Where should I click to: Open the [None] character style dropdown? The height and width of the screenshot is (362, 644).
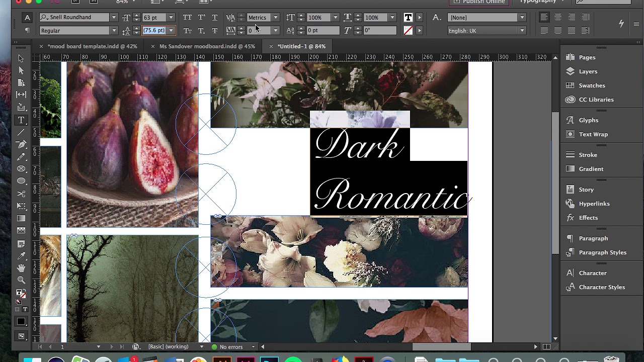(x=522, y=18)
